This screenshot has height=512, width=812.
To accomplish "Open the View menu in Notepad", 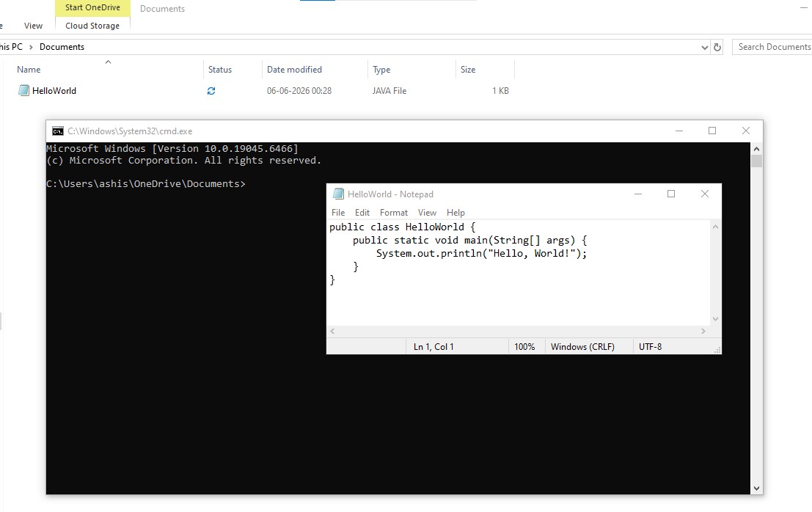I will 427,212.
